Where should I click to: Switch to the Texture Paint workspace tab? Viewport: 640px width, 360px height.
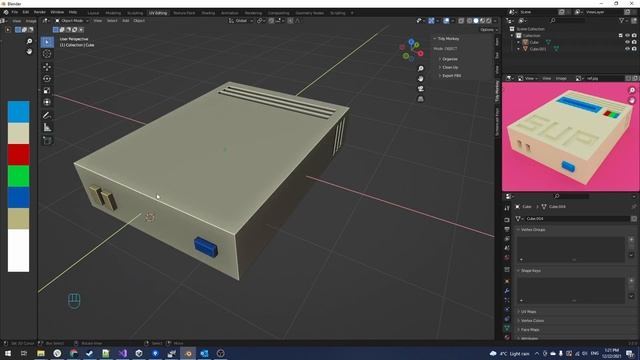pyautogui.click(x=184, y=13)
